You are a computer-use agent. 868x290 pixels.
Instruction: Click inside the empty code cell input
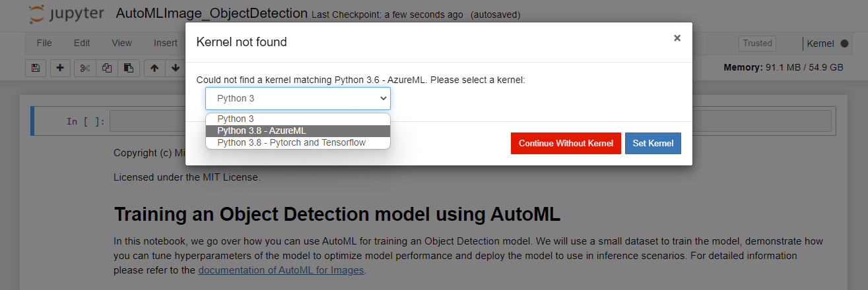point(470,121)
